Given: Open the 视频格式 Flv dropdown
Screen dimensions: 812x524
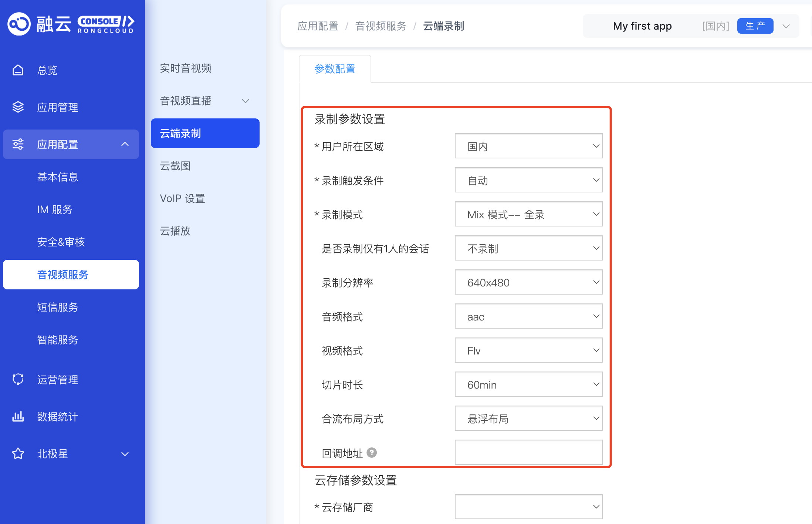Looking at the screenshot, I should pyautogui.click(x=528, y=350).
